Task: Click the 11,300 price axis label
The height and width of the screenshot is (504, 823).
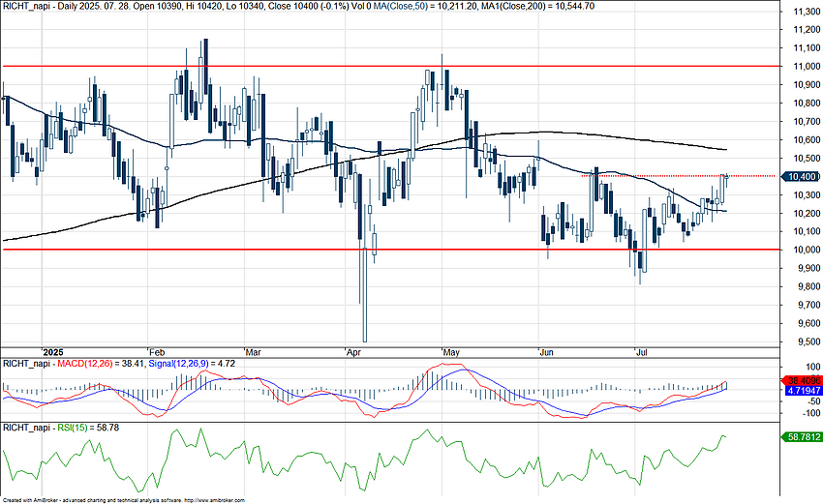Action: [807, 12]
